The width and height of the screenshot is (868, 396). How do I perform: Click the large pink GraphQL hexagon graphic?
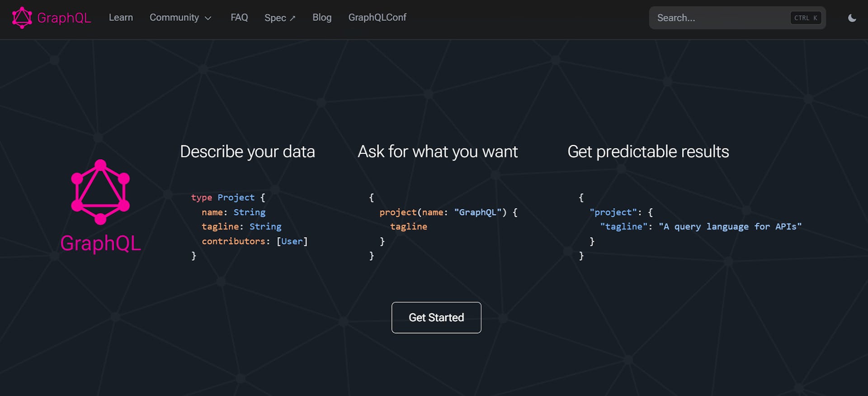click(x=100, y=192)
